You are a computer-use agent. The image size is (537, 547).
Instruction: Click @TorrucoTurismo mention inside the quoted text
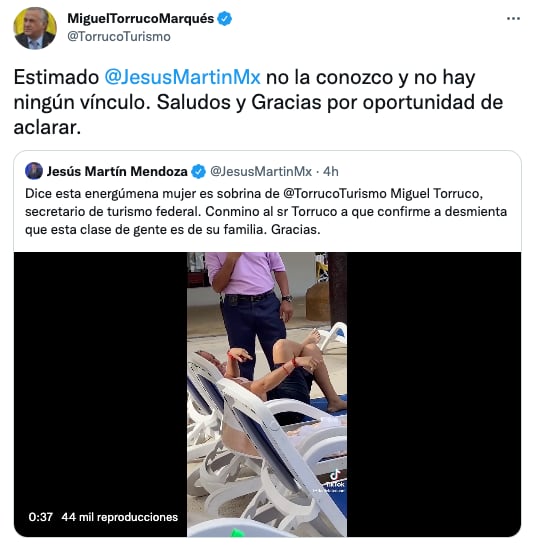(x=335, y=193)
